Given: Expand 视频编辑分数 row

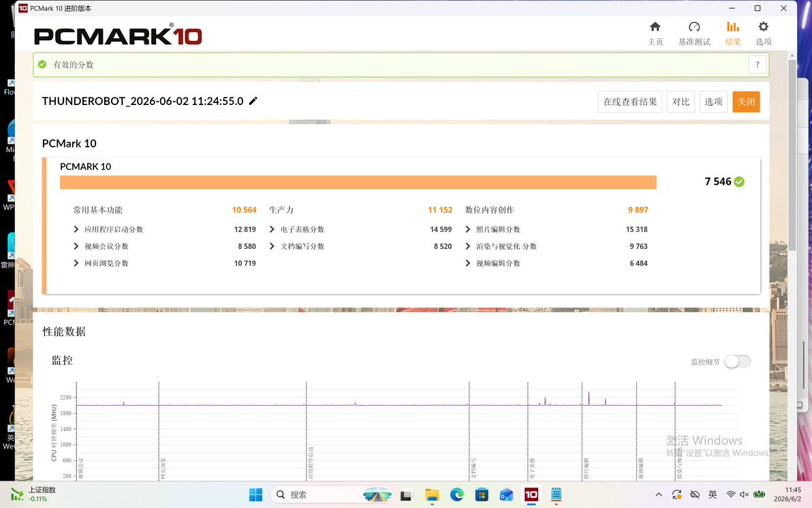Looking at the screenshot, I should pos(467,263).
